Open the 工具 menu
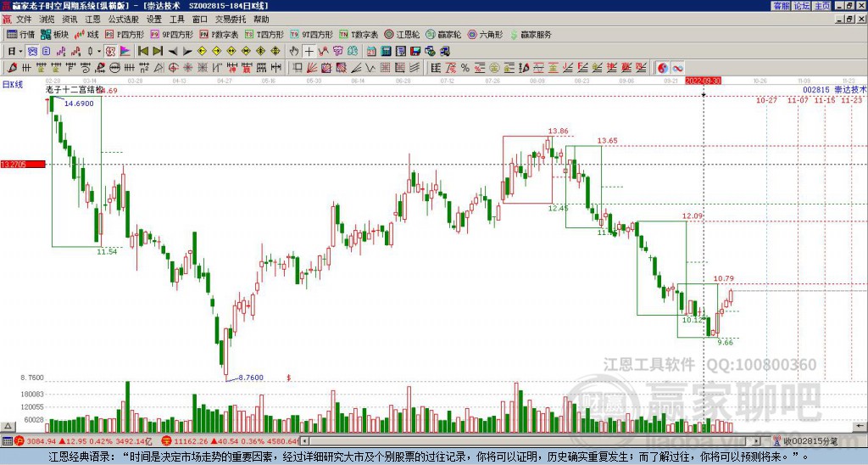Screen dimensions: 868x465 (x=176, y=20)
